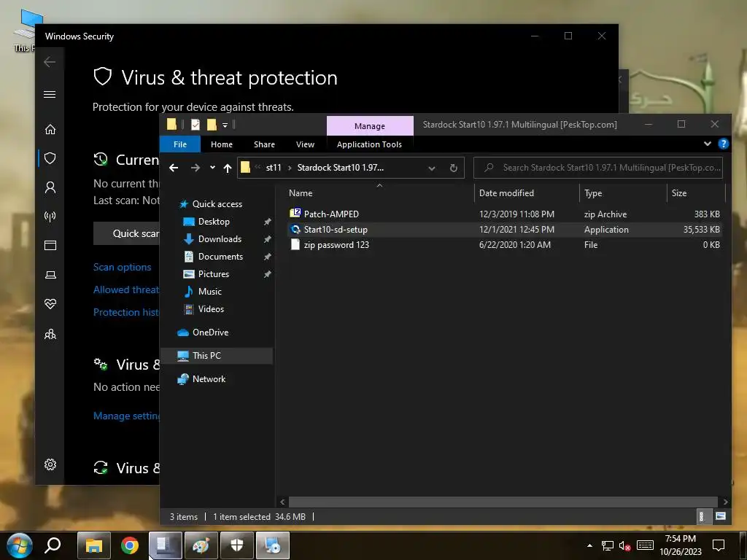Sort by Date modified column
This screenshot has width=747, height=560.
tap(527, 192)
